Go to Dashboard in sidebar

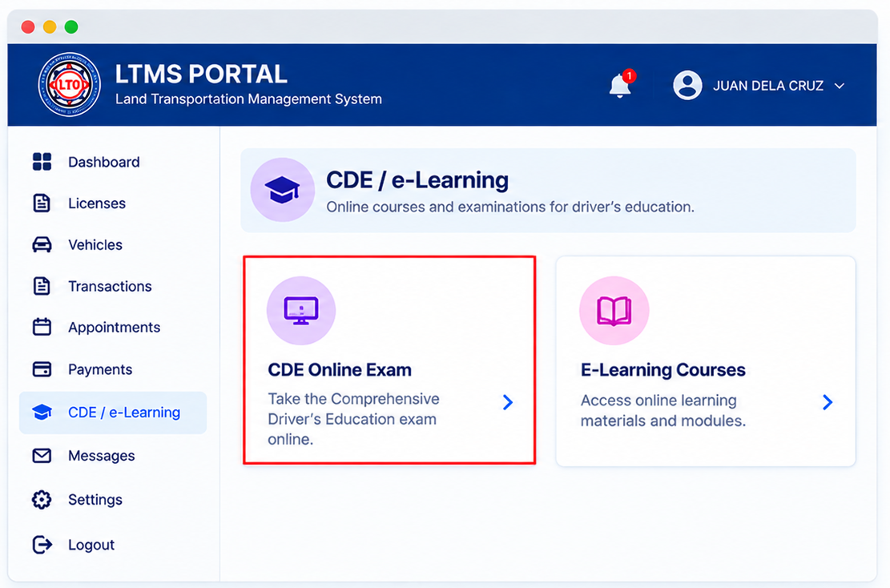(x=104, y=163)
